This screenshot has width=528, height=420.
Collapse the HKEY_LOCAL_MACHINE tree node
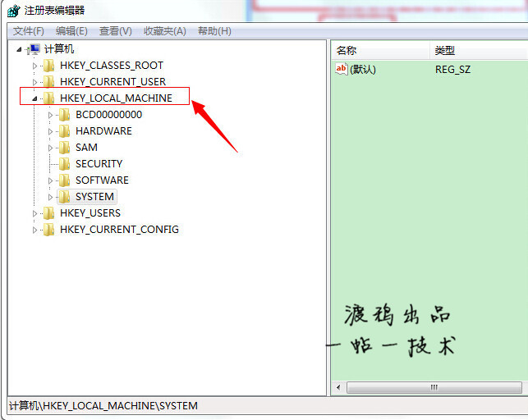click(x=34, y=98)
